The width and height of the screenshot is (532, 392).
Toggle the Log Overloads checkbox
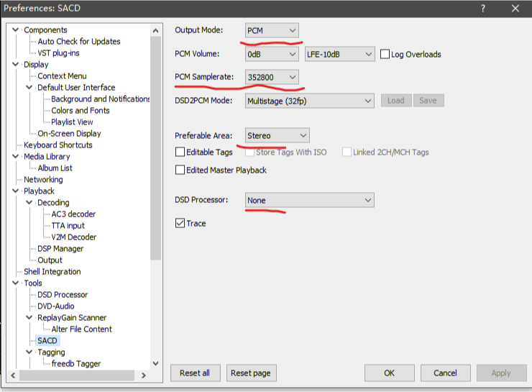click(x=385, y=54)
